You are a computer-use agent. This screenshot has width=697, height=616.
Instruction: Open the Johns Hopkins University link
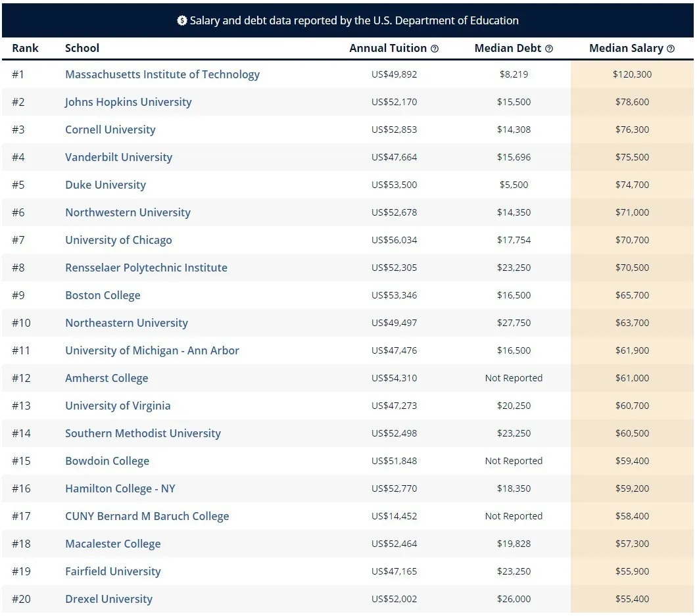128,102
